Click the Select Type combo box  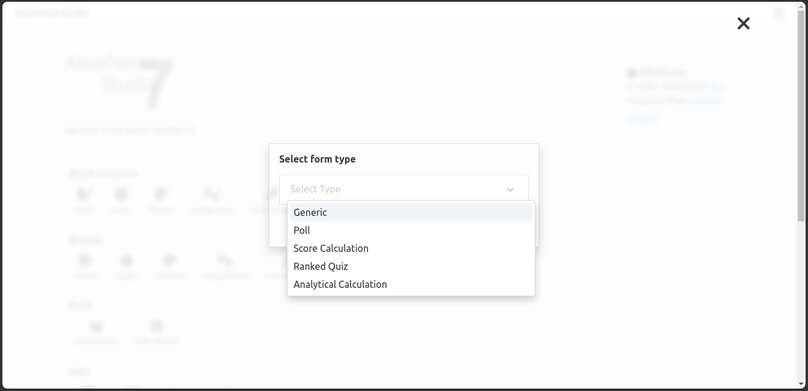[404, 189]
